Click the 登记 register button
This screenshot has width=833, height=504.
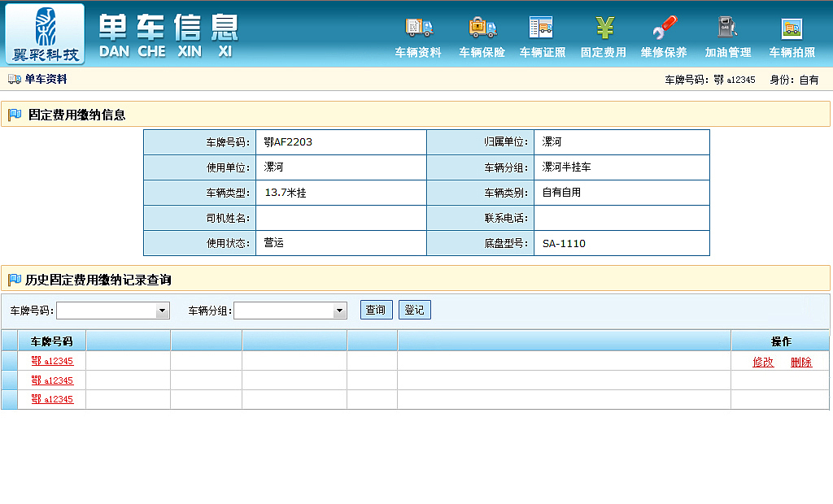[414, 310]
